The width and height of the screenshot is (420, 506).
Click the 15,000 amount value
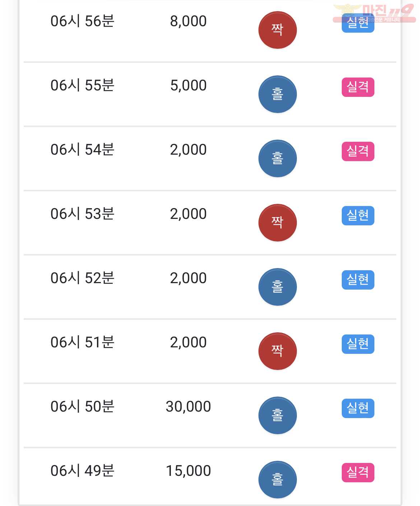188,471
